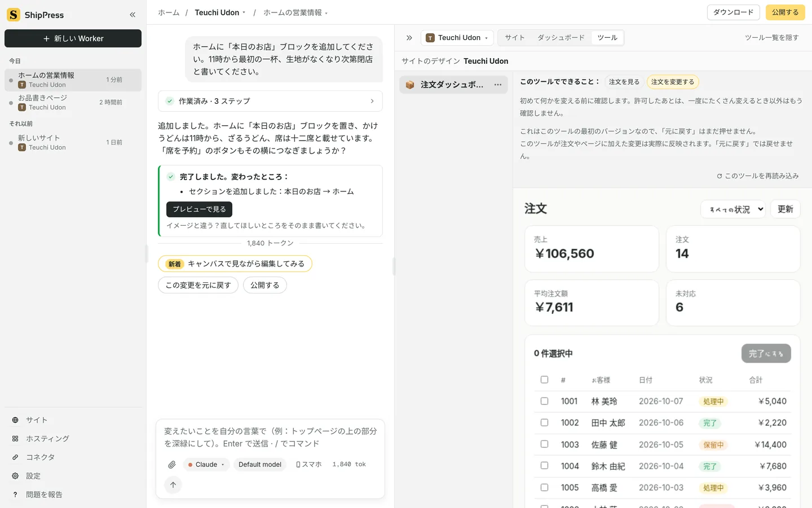Start a 新しい Worker
Image resolution: width=812 pixels, height=508 pixels.
(73, 38)
